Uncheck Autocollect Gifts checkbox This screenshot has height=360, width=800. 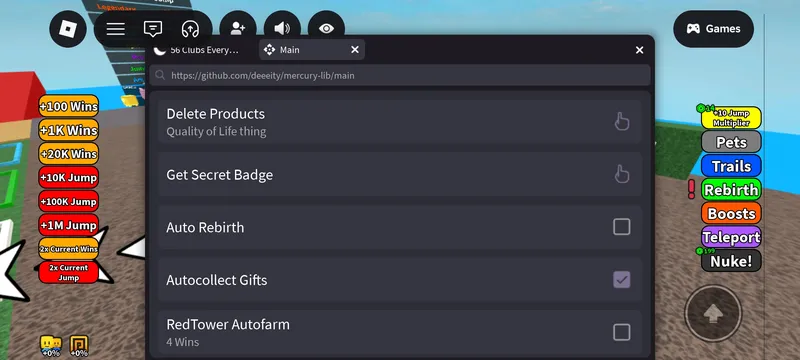pyautogui.click(x=621, y=279)
